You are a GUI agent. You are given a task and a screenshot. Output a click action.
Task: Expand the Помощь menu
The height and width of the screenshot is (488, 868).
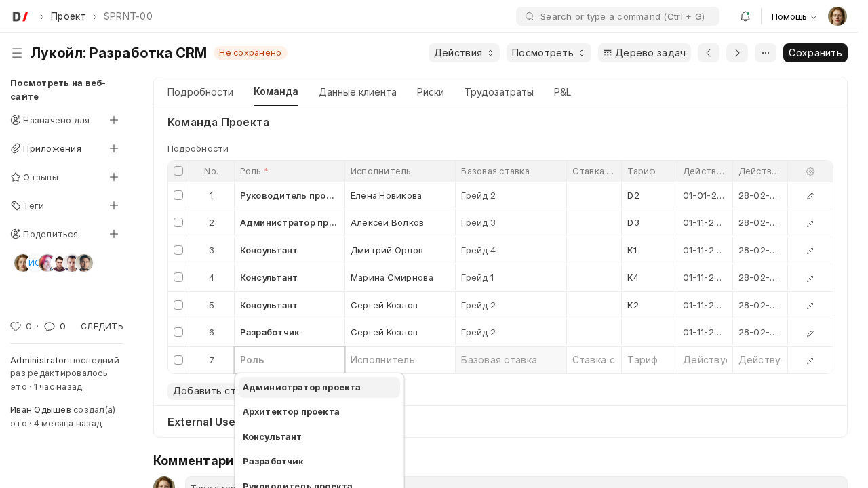794,16
